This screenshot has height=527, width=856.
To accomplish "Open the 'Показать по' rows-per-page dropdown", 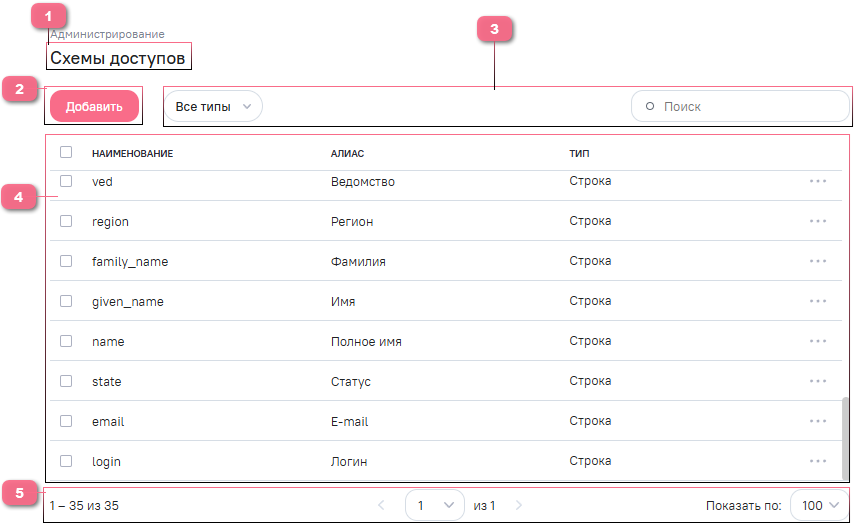I will pyautogui.click(x=819, y=506).
